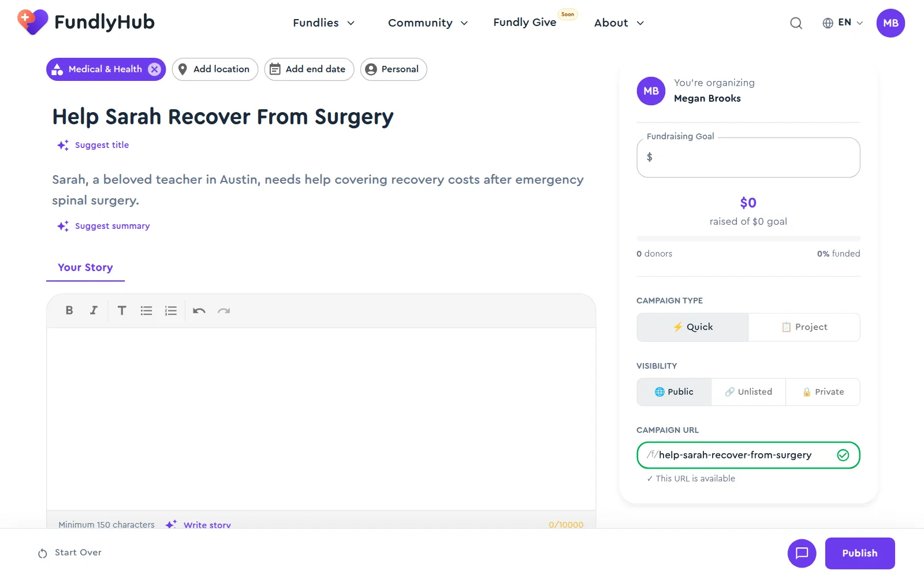Focus the Fundraising Goal amount field
This screenshot has width=924, height=578.
coord(748,157)
